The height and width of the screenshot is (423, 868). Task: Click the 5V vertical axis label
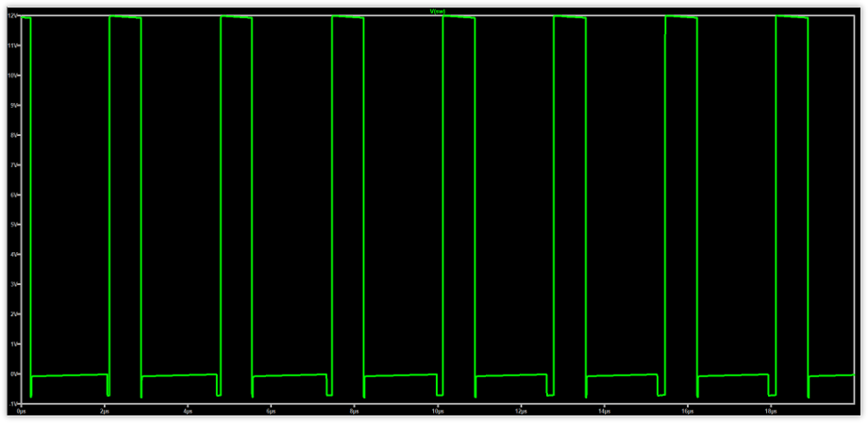pyautogui.click(x=12, y=224)
